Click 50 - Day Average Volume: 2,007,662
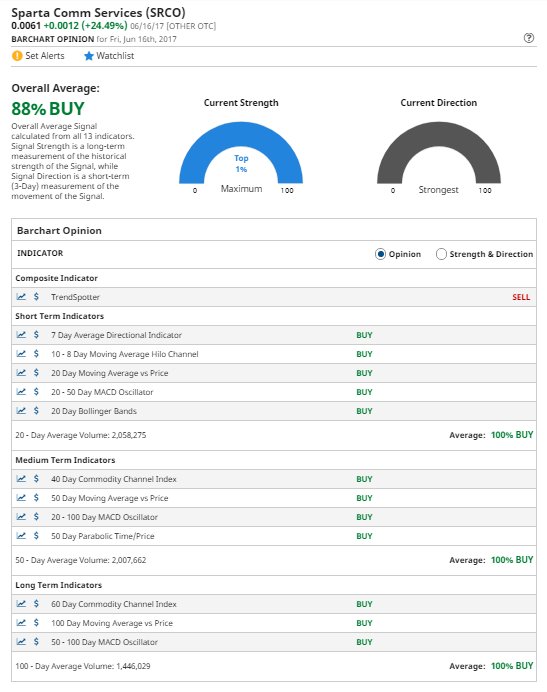The width and height of the screenshot is (547, 692). coord(80,560)
